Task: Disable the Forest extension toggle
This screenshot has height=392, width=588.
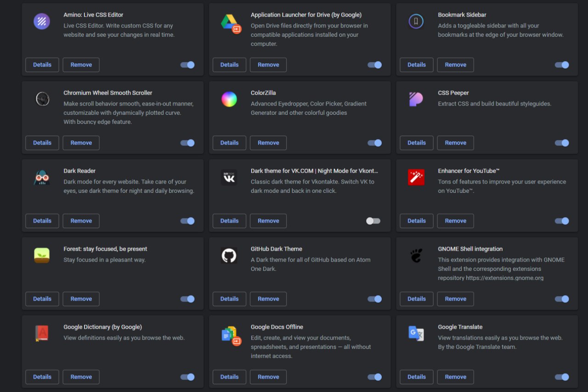Action: click(x=187, y=299)
